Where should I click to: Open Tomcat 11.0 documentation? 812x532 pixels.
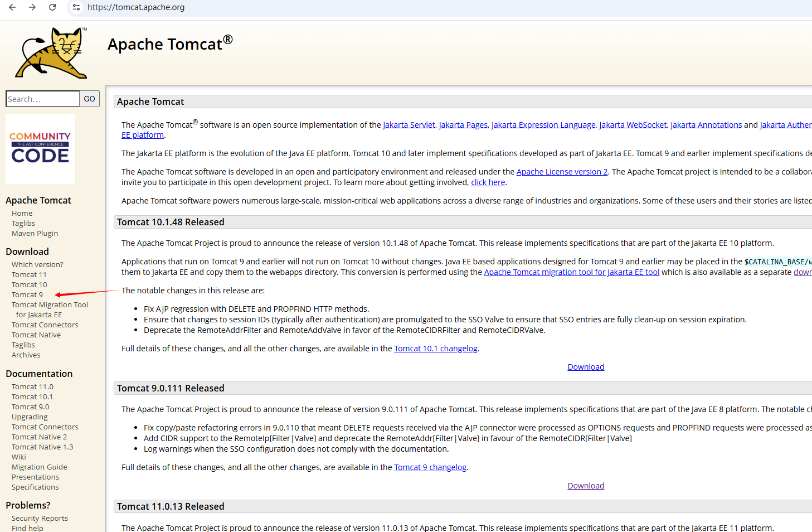pyautogui.click(x=33, y=387)
